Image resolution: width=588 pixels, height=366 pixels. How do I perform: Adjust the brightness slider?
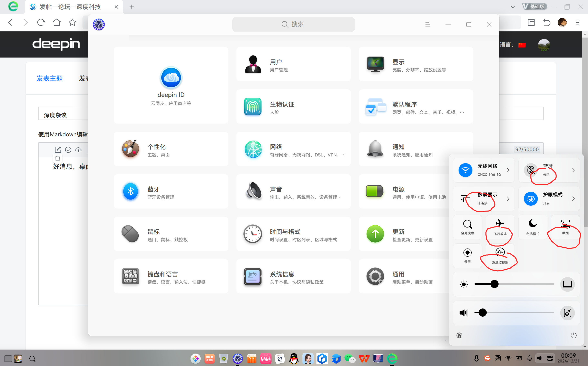point(514,284)
